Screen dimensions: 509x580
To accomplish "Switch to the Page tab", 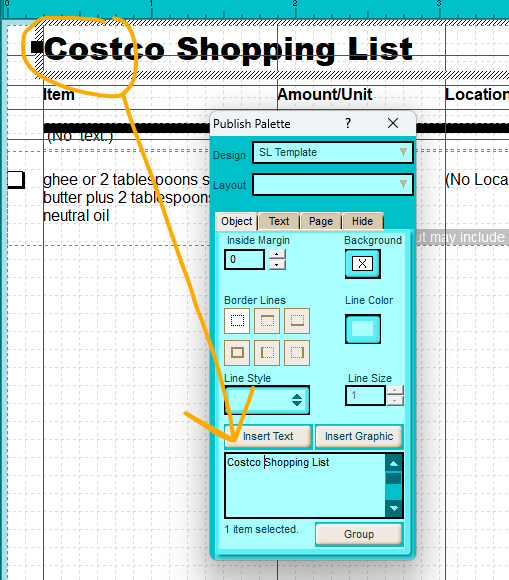I will click(321, 221).
